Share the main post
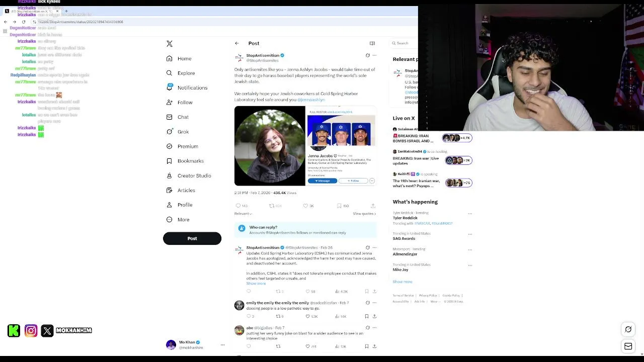Screen dimensions: 644x362 (x=373, y=206)
